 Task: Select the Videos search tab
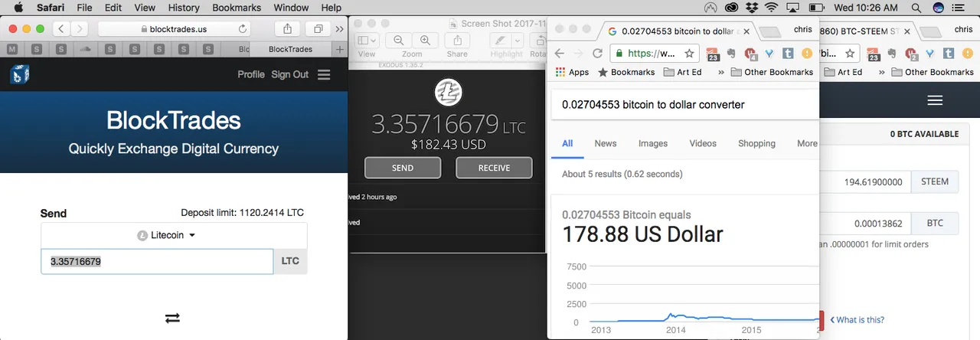click(x=703, y=143)
